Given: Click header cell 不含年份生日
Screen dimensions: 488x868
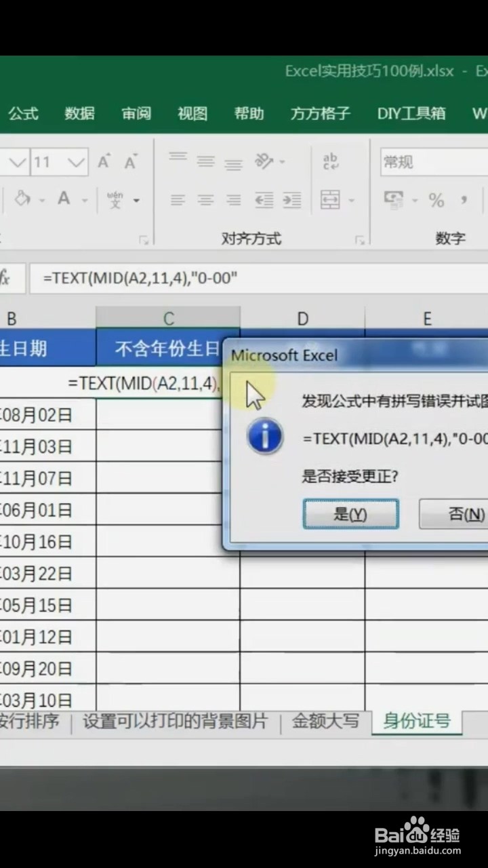Looking at the screenshot, I should tap(169, 349).
